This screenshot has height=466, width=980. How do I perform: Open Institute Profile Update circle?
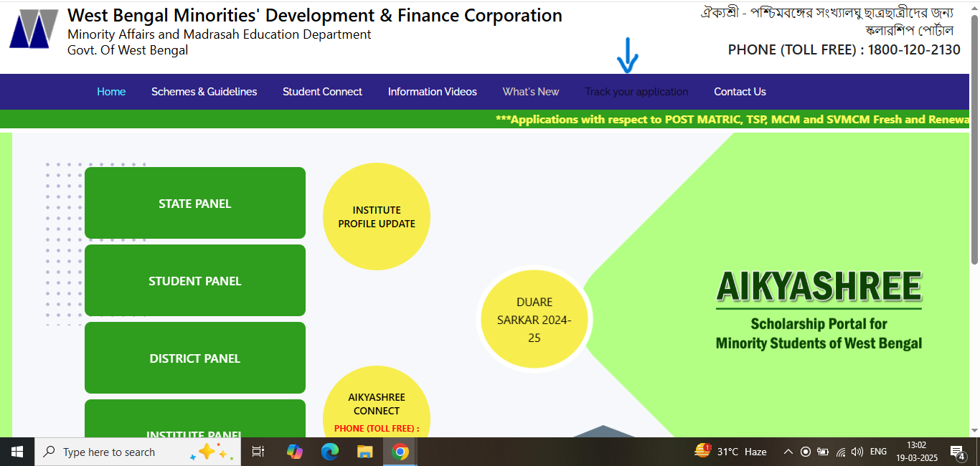(377, 217)
